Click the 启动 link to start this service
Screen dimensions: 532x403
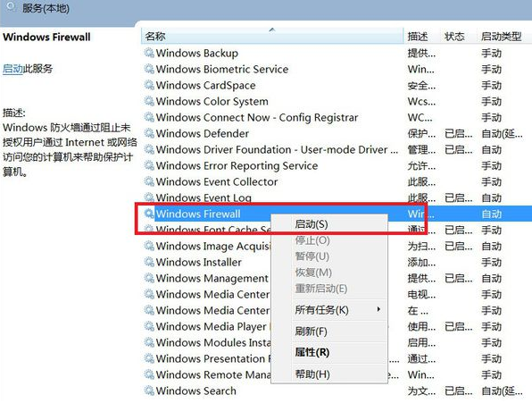click(x=12, y=69)
